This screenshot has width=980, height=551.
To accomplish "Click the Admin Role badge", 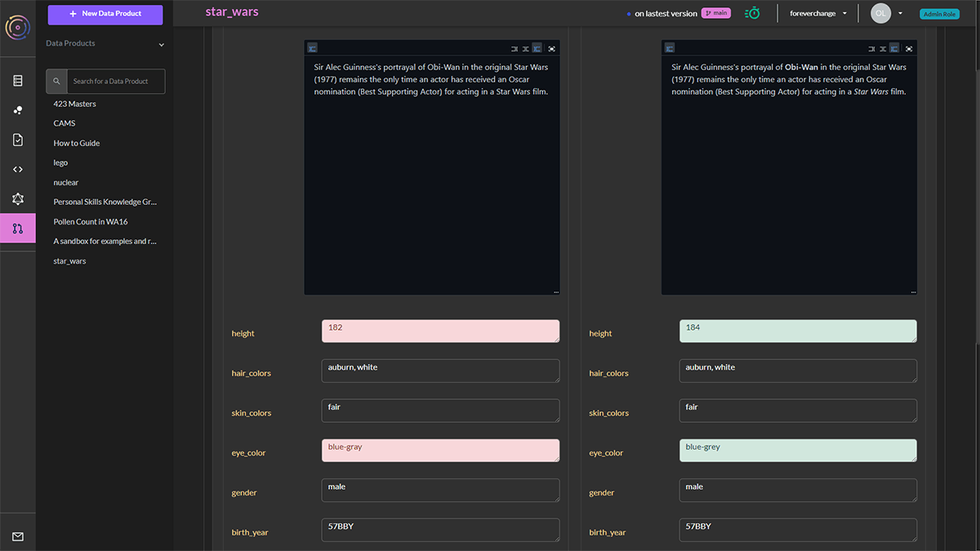I will [x=941, y=13].
